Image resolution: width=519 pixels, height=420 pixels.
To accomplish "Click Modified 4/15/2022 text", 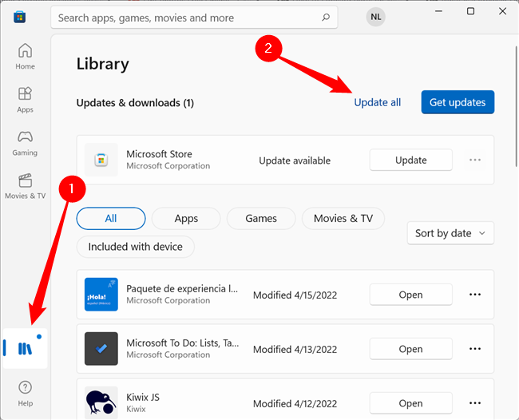I will 295,295.
